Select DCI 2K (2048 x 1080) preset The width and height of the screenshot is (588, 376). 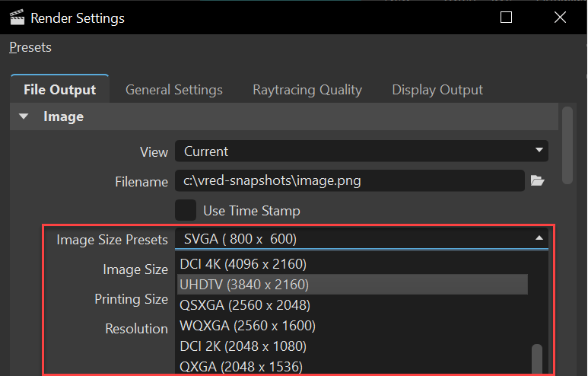[243, 346]
